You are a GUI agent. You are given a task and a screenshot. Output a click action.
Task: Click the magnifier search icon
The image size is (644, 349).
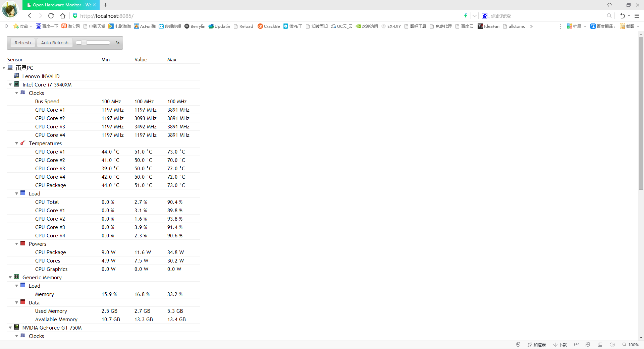(609, 16)
